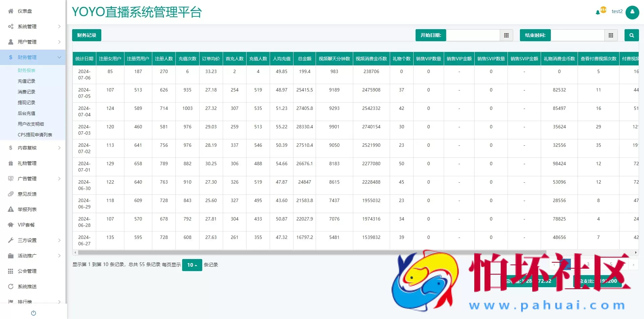The image size is (644, 319).
Task: Expand the 系统管理 sidebar menu
Action: pos(33,26)
